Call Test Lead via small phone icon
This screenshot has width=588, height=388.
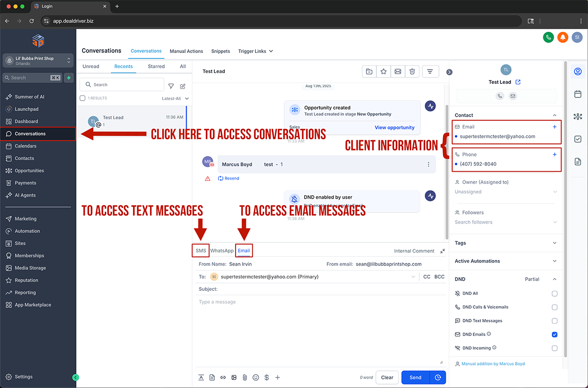500,96
